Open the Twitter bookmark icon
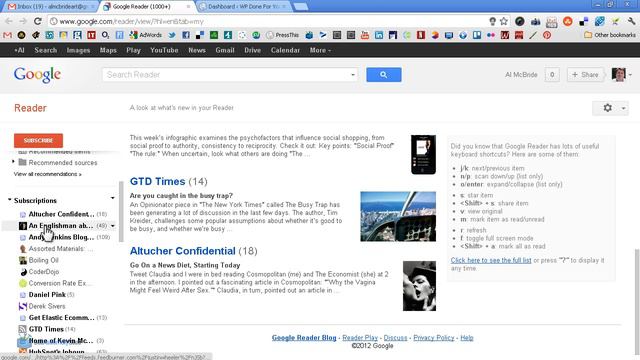This screenshot has width=640, height=360. [172, 35]
